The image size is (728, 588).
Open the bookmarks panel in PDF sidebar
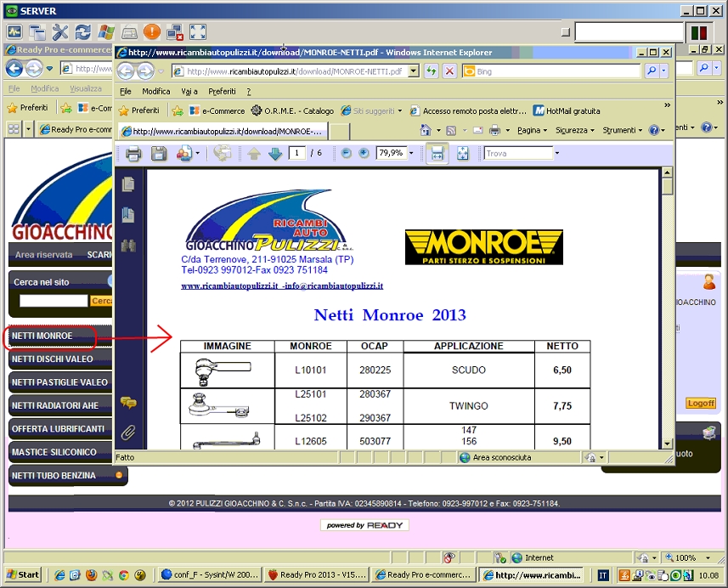[x=128, y=215]
